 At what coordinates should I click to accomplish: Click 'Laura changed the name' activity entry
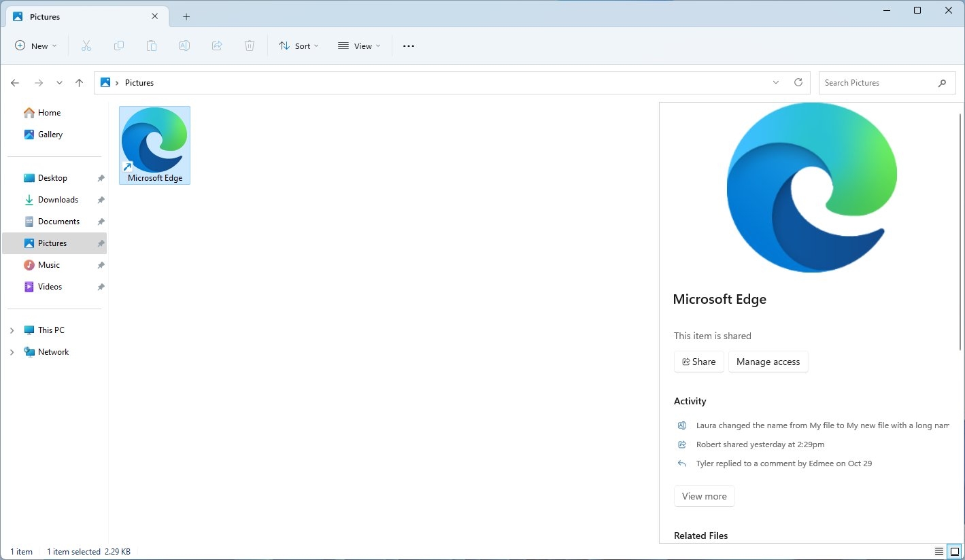[x=823, y=425]
